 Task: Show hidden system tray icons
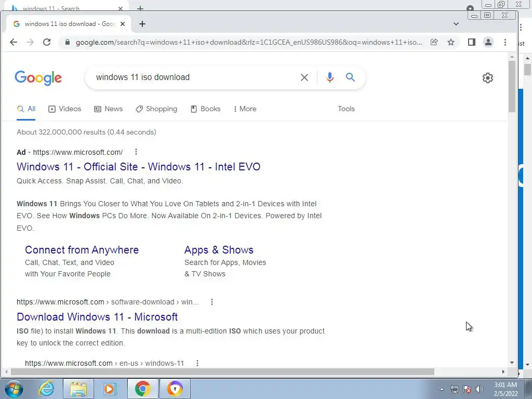442,389
